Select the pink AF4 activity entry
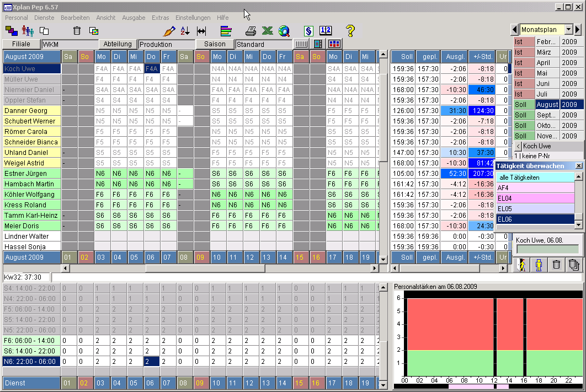The image size is (586, 392). coord(535,188)
